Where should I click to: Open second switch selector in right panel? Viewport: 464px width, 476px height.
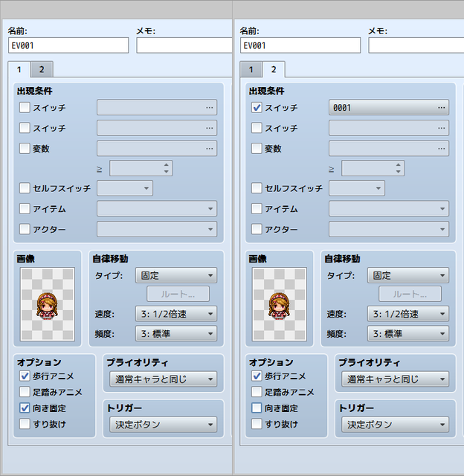point(389,128)
